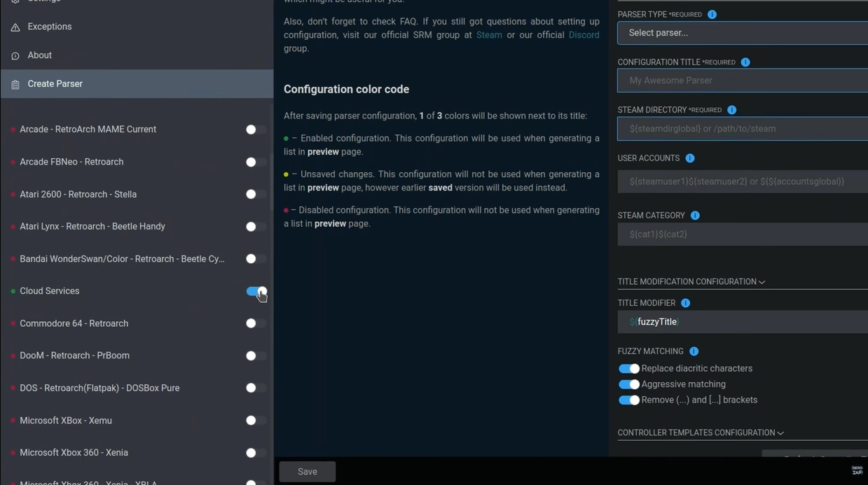
Task: Click the info icon beside Steam Category
Action: (x=694, y=216)
